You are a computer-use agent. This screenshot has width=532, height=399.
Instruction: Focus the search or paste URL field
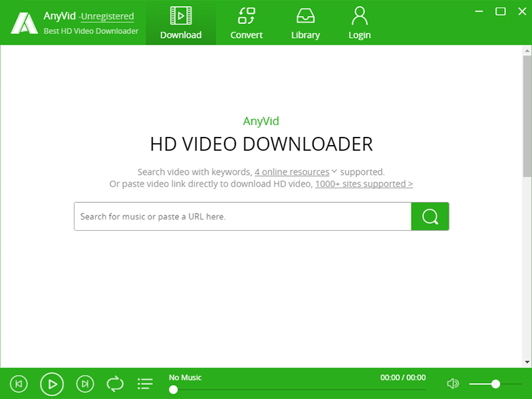(x=243, y=217)
